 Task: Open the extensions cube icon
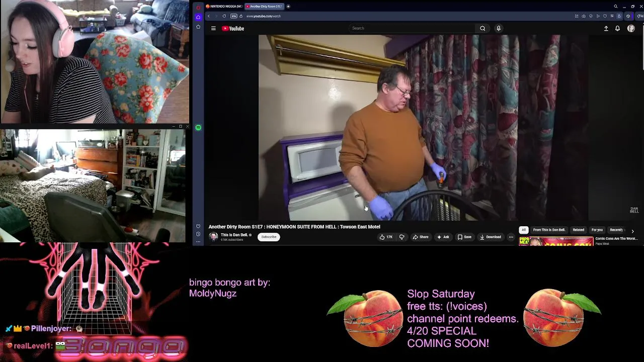628,16
